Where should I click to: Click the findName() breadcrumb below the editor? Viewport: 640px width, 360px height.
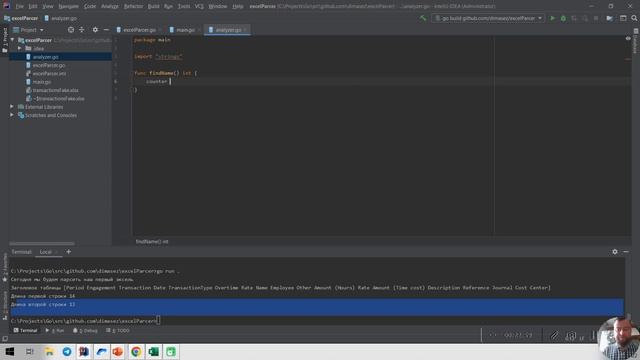[152, 242]
